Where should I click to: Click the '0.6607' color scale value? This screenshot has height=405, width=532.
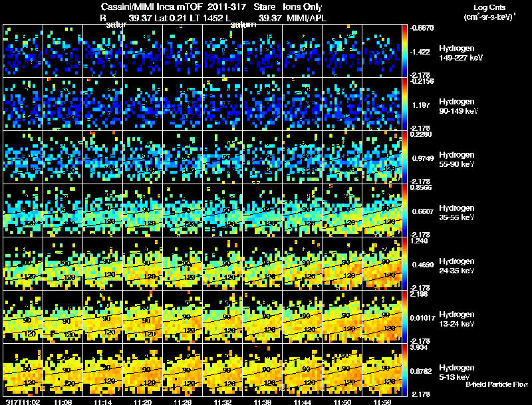[423, 211]
